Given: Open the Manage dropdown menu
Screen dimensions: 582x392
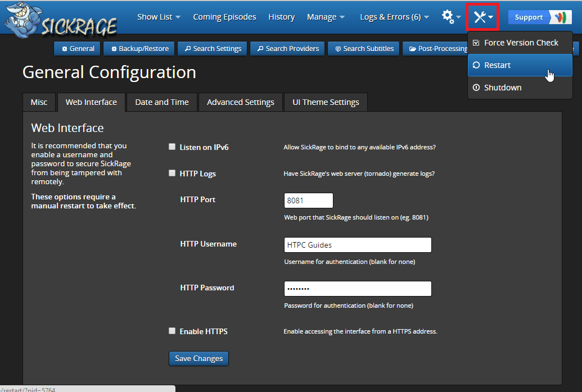Looking at the screenshot, I should (x=326, y=17).
